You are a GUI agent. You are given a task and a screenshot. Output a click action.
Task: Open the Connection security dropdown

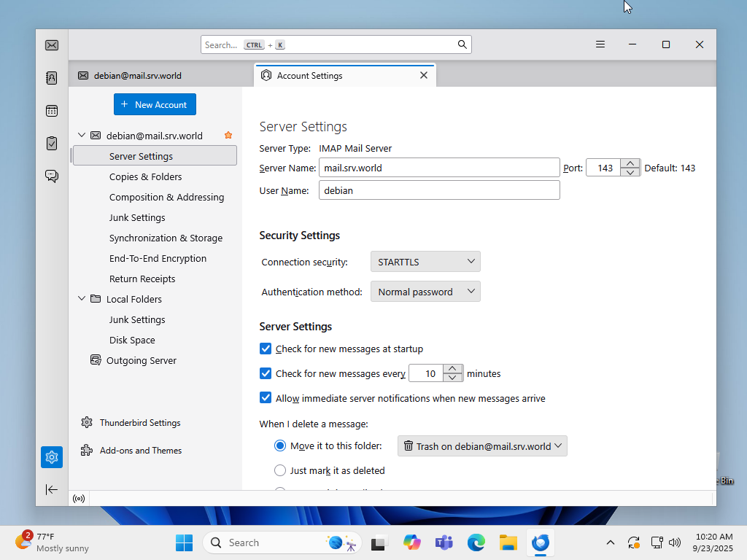425,262
